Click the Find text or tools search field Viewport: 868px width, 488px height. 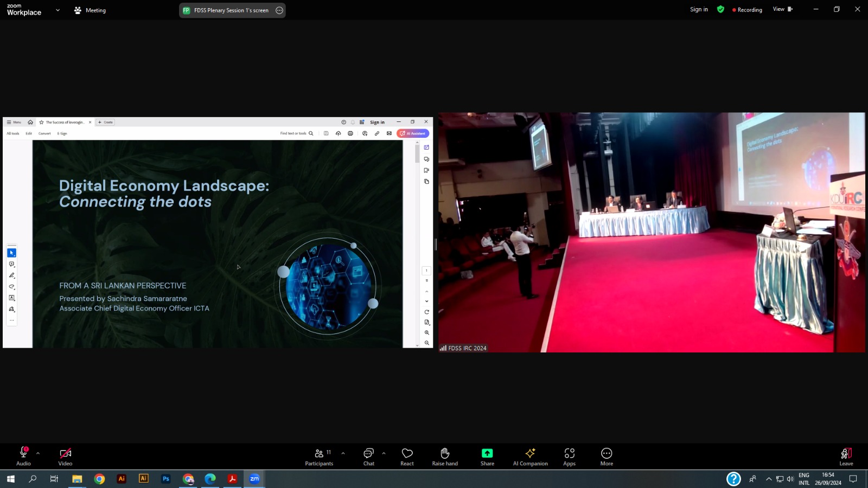(x=297, y=133)
